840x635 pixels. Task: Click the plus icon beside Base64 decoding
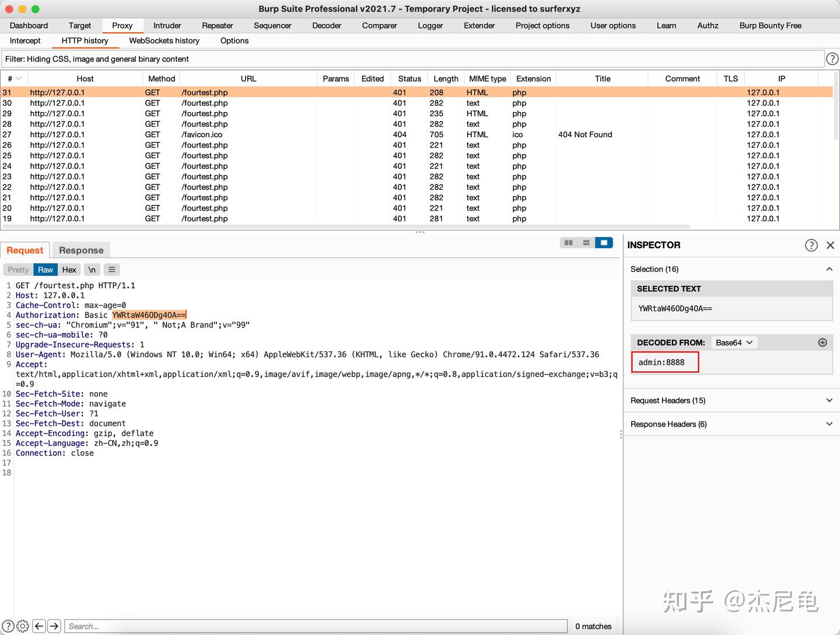[x=822, y=343]
